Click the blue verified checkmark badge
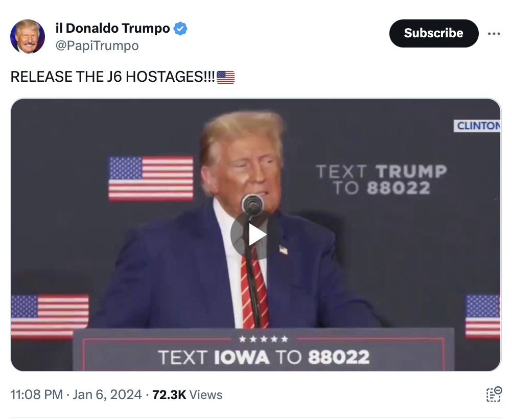512x420 pixels. [x=180, y=29]
